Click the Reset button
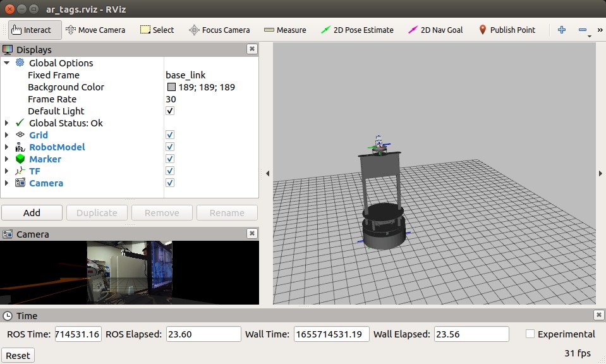Screen dimensions: 606x364 click(x=18, y=356)
